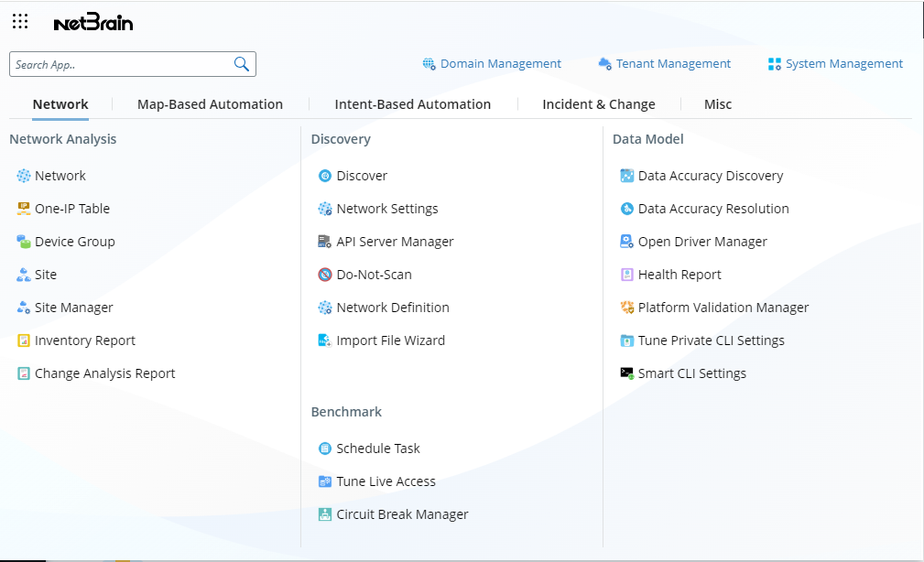The height and width of the screenshot is (562, 924).
Task: Click the Platform Validation Manager icon
Action: pyautogui.click(x=626, y=308)
